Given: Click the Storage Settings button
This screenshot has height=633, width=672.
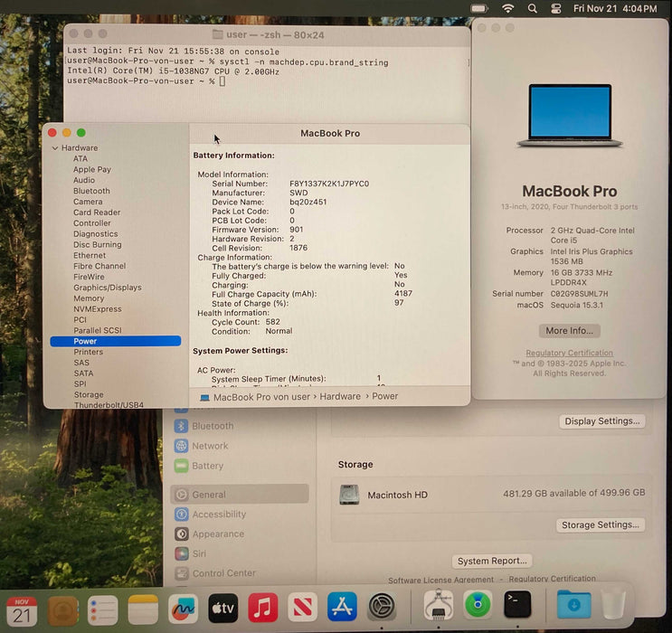Looking at the screenshot, I should 600,524.
